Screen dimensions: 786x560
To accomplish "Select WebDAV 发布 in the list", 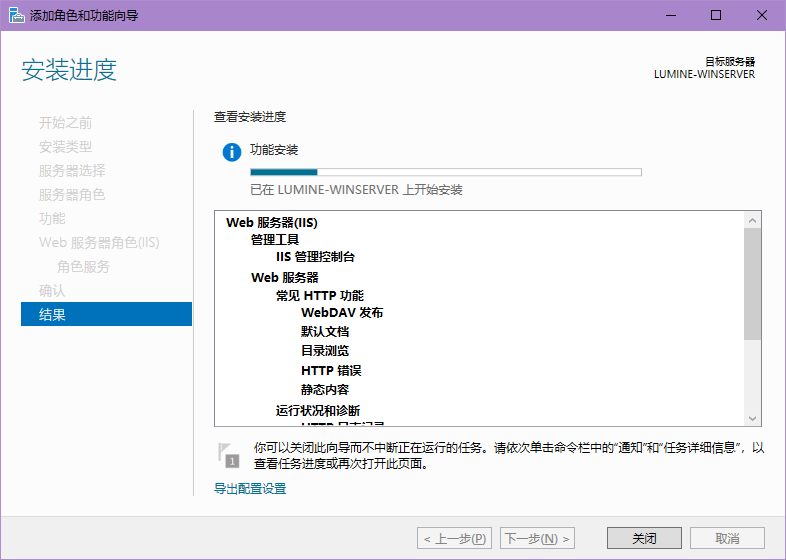I will 341,313.
